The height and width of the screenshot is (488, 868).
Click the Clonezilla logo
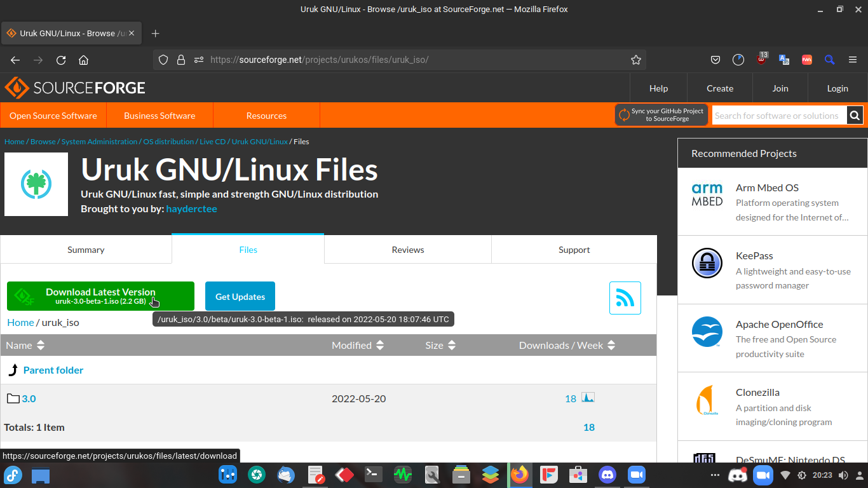(x=707, y=400)
